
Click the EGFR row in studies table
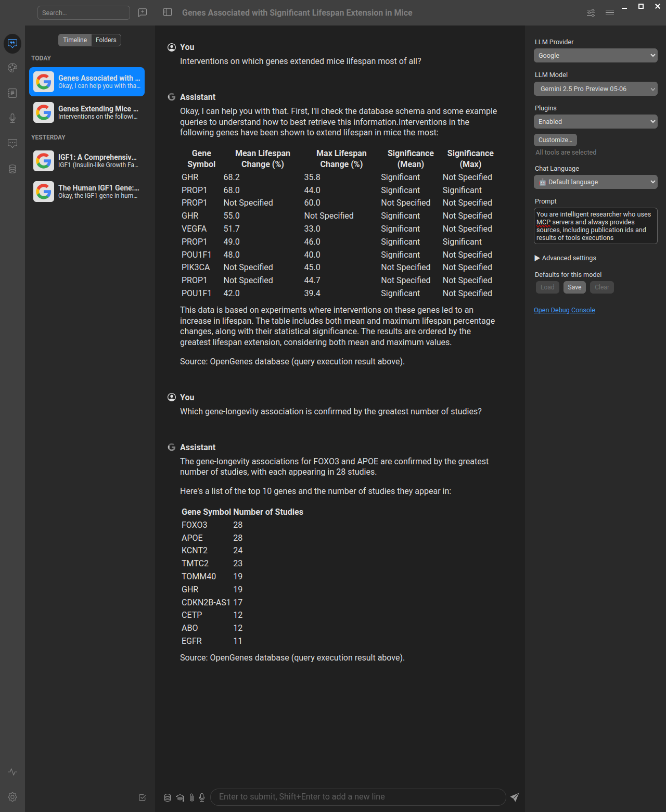242,641
